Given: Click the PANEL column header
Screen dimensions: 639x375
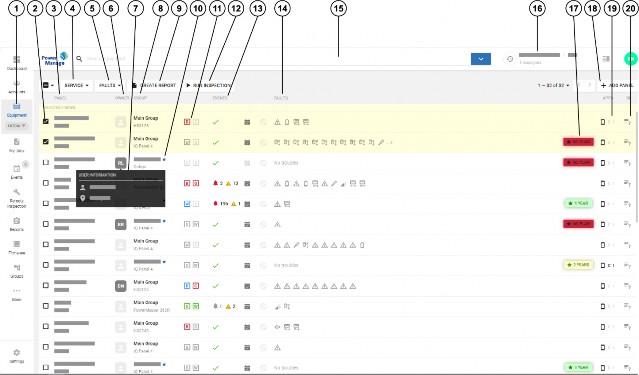Looking at the screenshot, I should (60, 98).
